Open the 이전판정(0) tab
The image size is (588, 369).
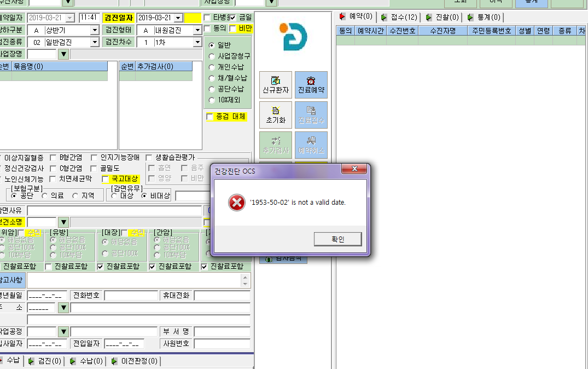134,361
